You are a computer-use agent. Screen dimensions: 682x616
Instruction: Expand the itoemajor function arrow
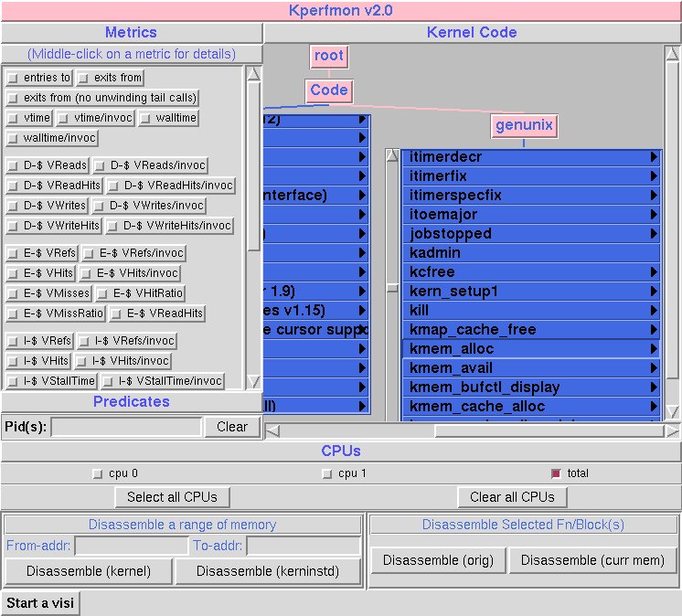click(654, 214)
